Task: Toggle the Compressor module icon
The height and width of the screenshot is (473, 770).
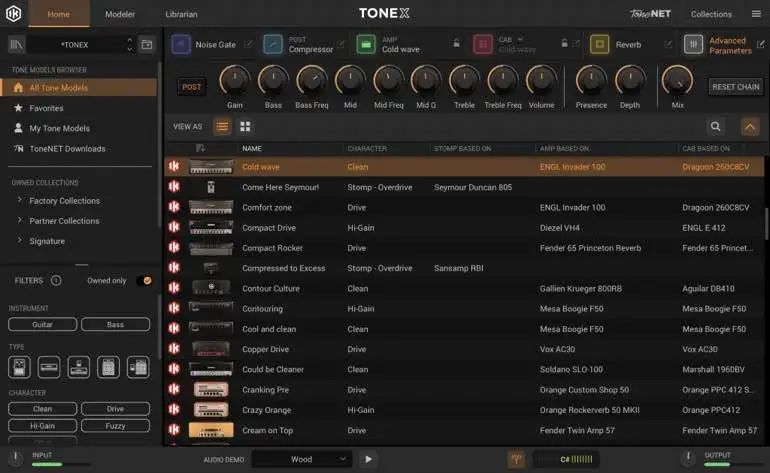Action: pos(273,45)
